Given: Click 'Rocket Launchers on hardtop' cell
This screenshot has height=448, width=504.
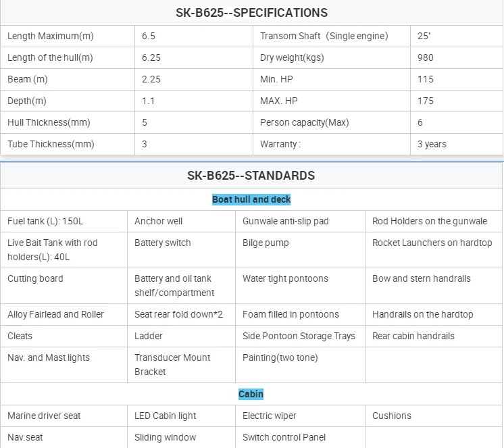Looking at the screenshot, I should pyautogui.click(x=432, y=243).
